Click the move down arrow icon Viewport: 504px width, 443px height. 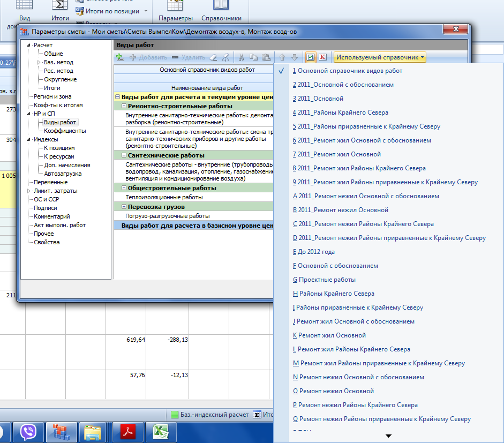[294, 57]
